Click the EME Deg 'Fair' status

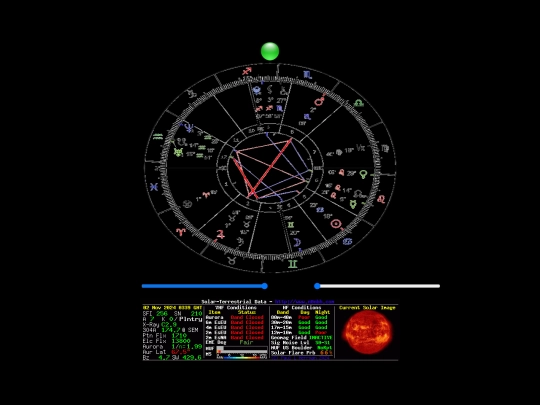pyautogui.click(x=246, y=343)
